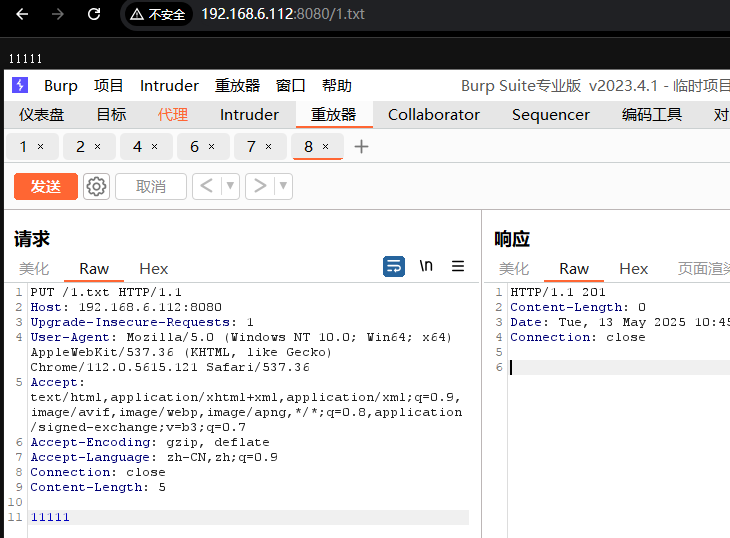This screenshot has width=730, height=538.
Task: Click the Burp Suite logo icon
Action: point(20,86)
